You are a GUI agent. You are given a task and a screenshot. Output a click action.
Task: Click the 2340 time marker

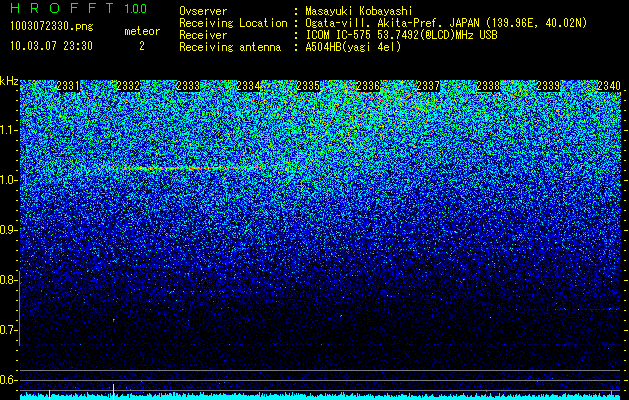point(609,86)
